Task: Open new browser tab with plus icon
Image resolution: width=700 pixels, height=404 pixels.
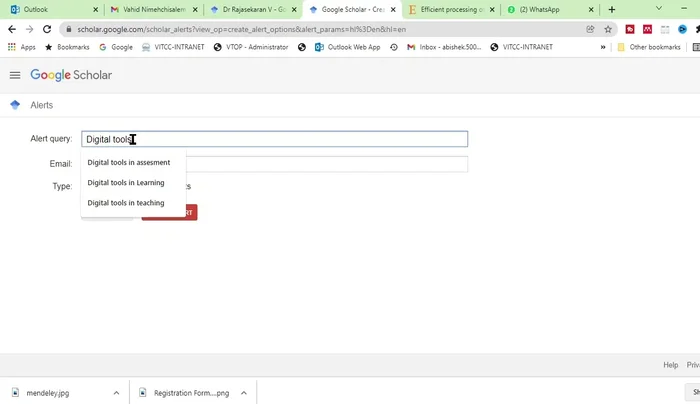Action: (x=612, y=9)
